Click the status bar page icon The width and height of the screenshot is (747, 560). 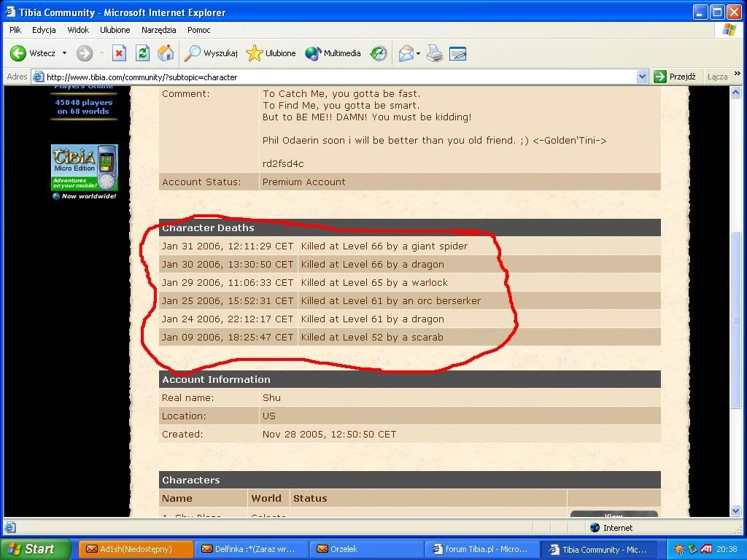coord(10,528)
